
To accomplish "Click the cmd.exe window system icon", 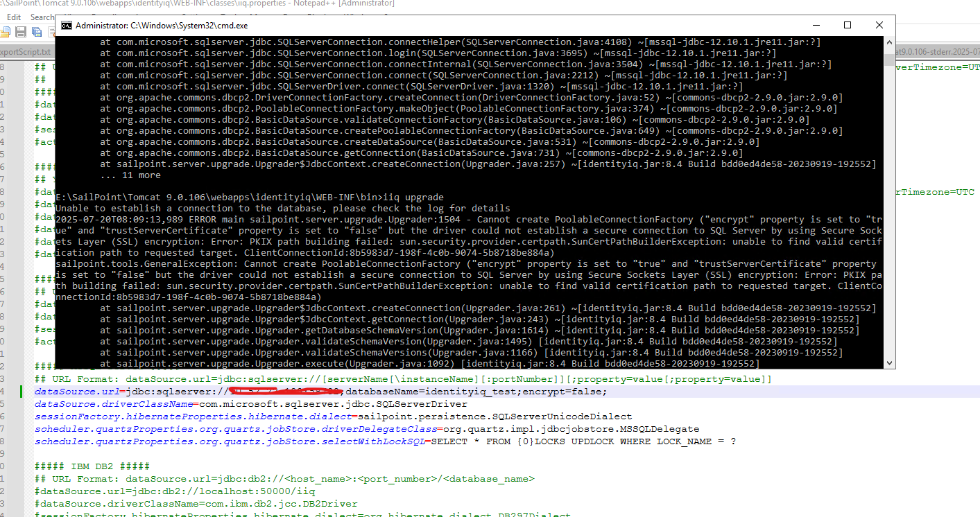I will point(66,26).
